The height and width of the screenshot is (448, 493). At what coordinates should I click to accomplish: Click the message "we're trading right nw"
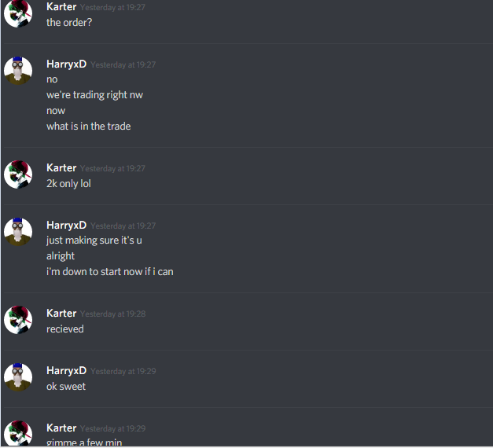point(94,95)
